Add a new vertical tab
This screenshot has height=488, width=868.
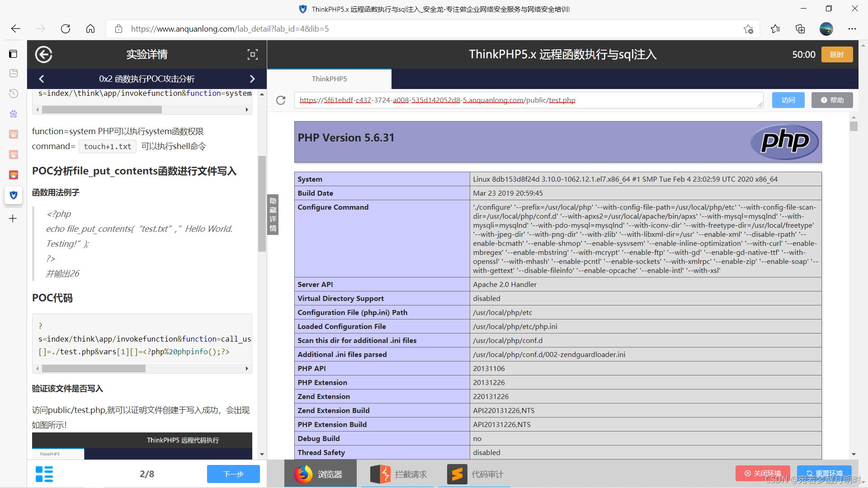[x=13, y=219]
